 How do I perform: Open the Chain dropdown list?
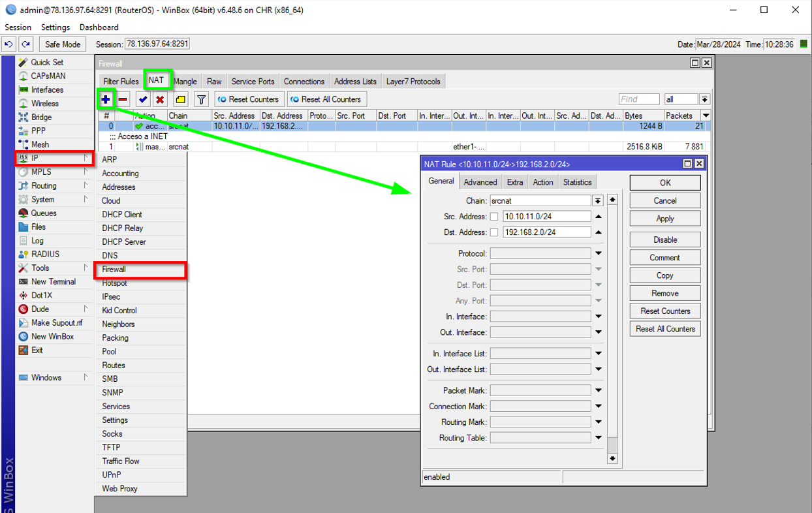[x=597, y=201]
